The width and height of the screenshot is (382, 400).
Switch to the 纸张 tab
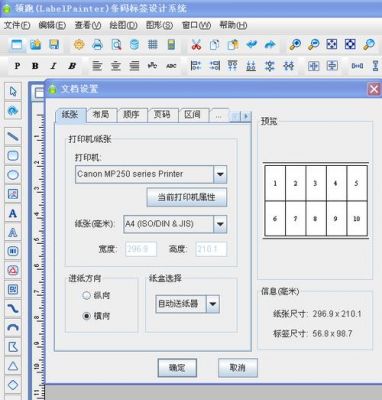[x=70, y=115]
